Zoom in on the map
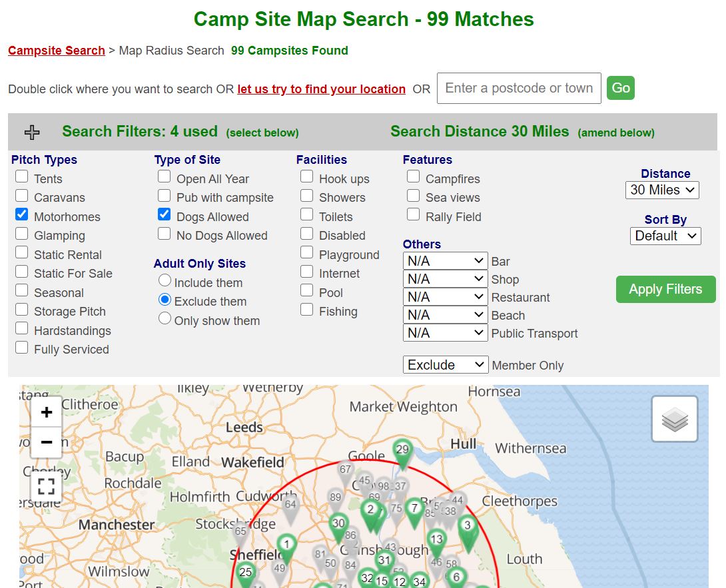Screen dimensions: 726x588 [47, 413]
